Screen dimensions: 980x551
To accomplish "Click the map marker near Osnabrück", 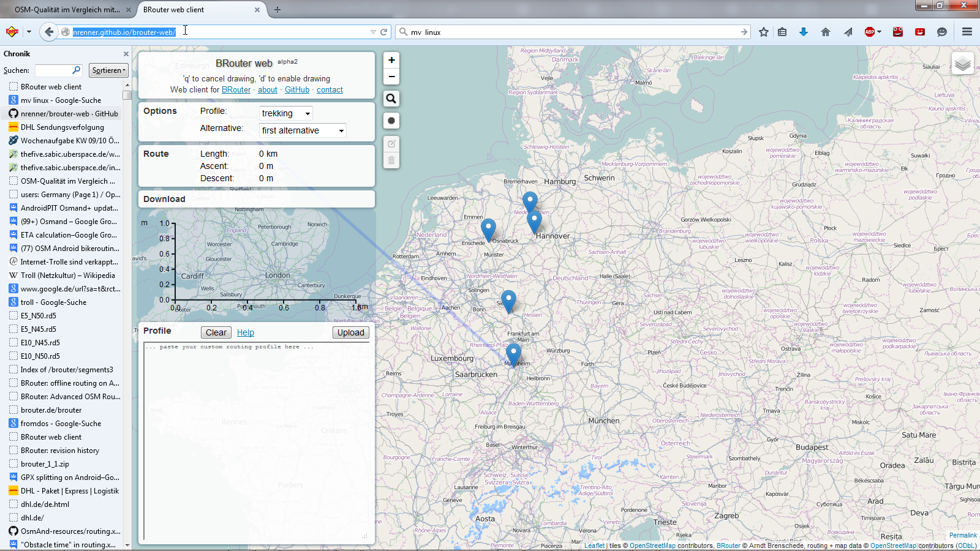I will point(488,230).
